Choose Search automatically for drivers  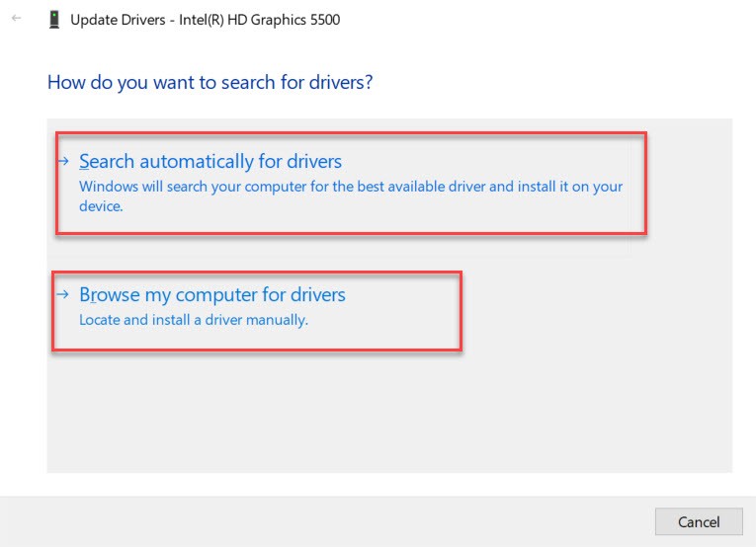click(210, 161)
